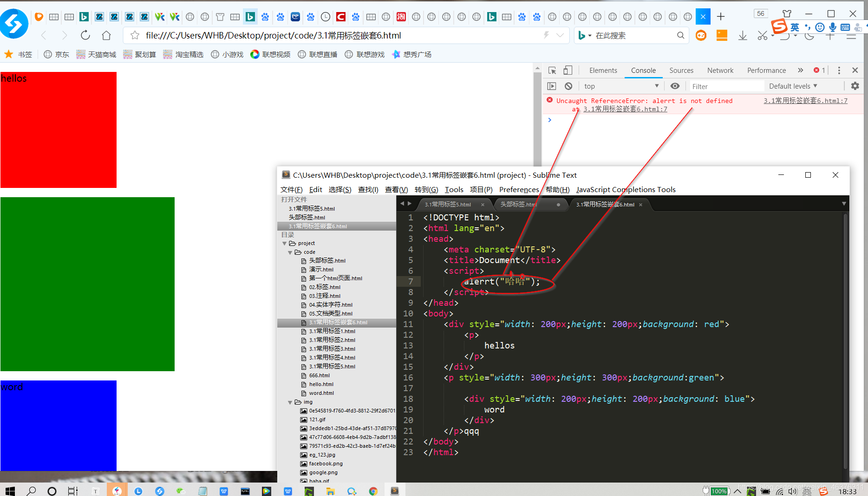Click console Filter input field
This screenshot has height=496, width=868.
726,86
